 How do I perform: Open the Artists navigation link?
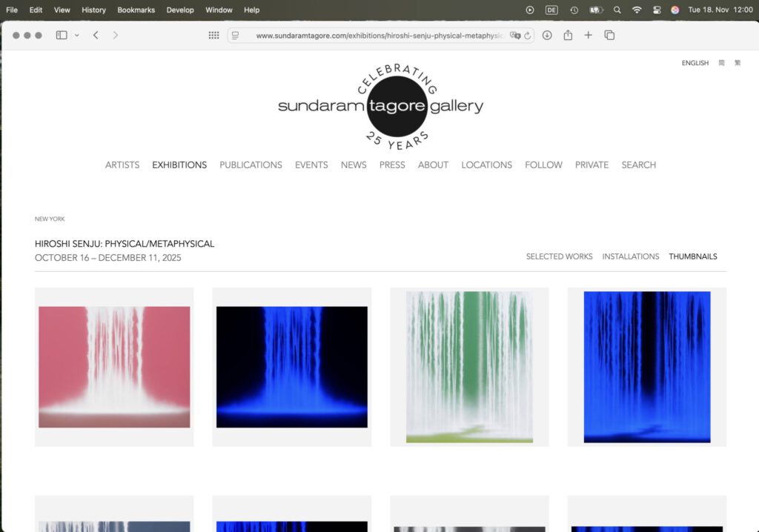coord(122,164)
